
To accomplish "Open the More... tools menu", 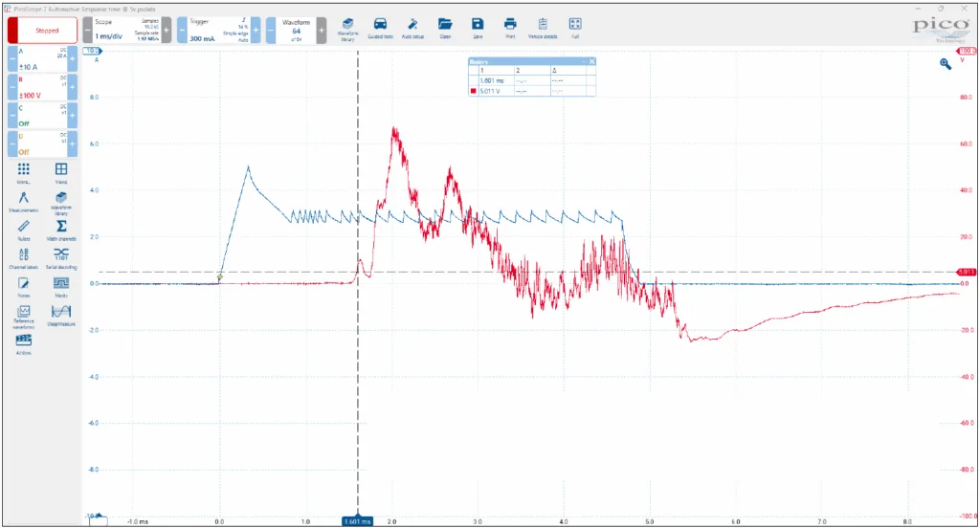I will click(24, 172).
